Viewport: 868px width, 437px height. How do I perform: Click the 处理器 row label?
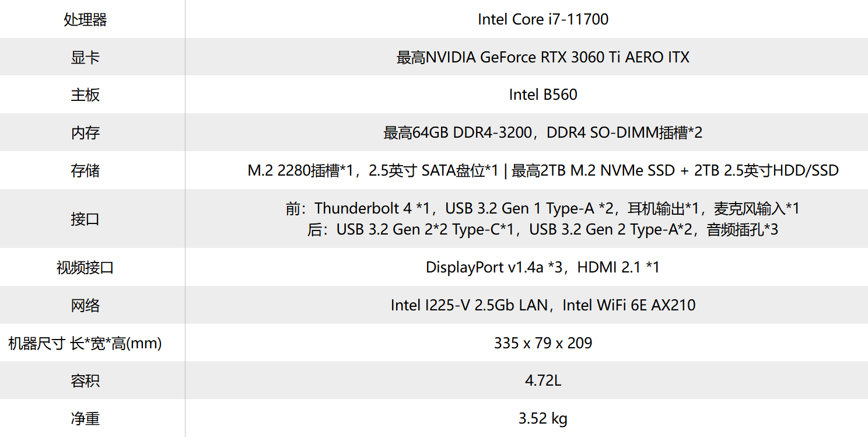click(x=85, y=20)
